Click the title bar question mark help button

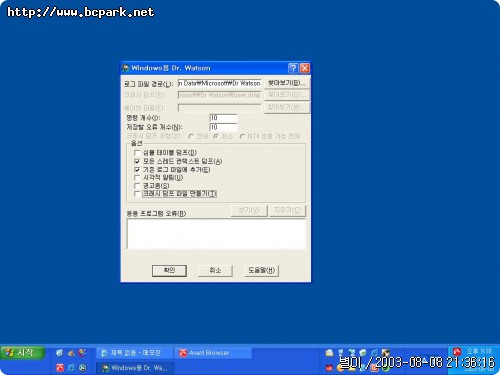293,68
